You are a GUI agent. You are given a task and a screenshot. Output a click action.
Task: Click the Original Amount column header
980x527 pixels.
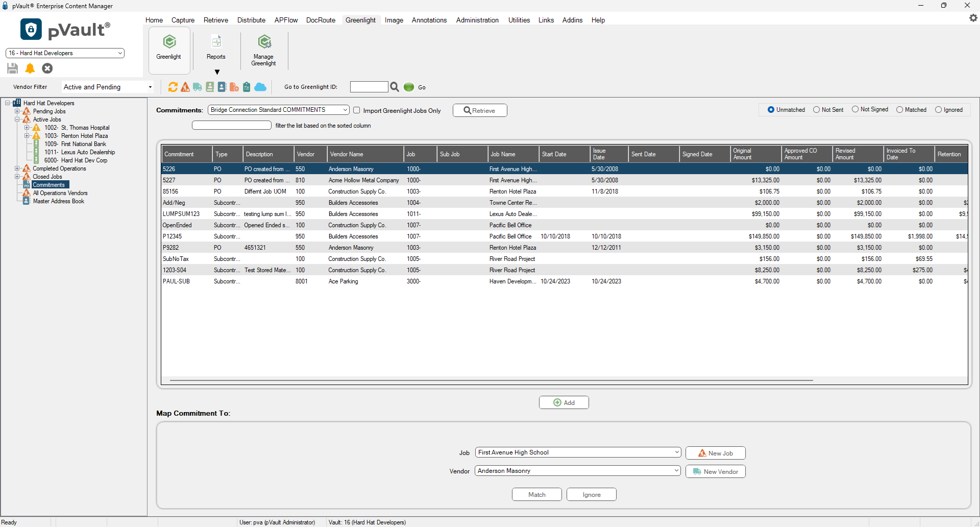[756, 154]
